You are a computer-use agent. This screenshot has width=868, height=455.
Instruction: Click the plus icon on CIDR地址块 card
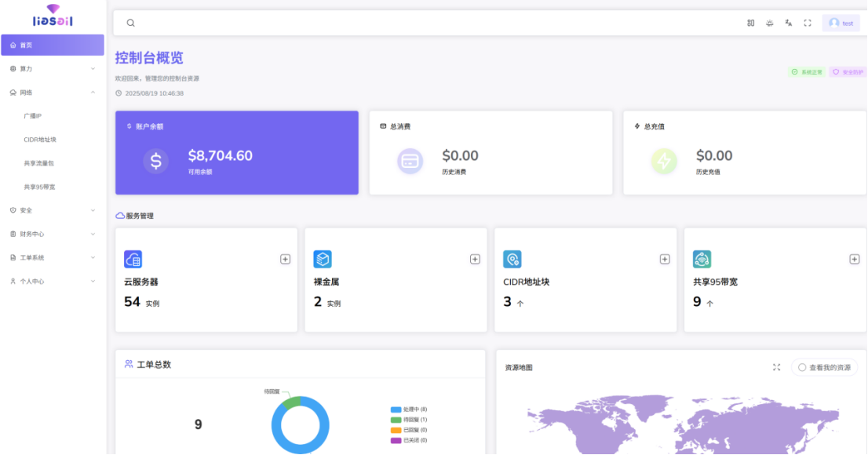coord(665,260)
